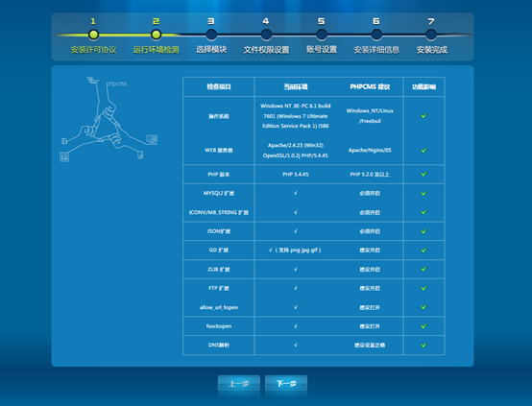Click green checkmark in JSON扩展 row

(x=423, y=231)
